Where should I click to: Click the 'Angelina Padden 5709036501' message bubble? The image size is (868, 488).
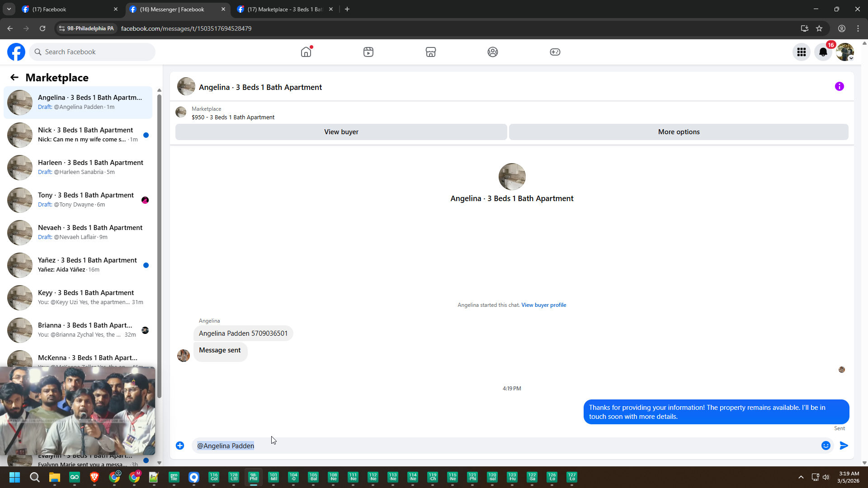(x=243, y=333)
